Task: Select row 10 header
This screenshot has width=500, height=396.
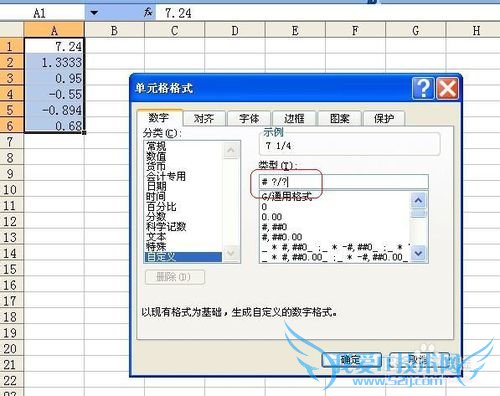Action: pyautogui.click(x=12, y=189)
